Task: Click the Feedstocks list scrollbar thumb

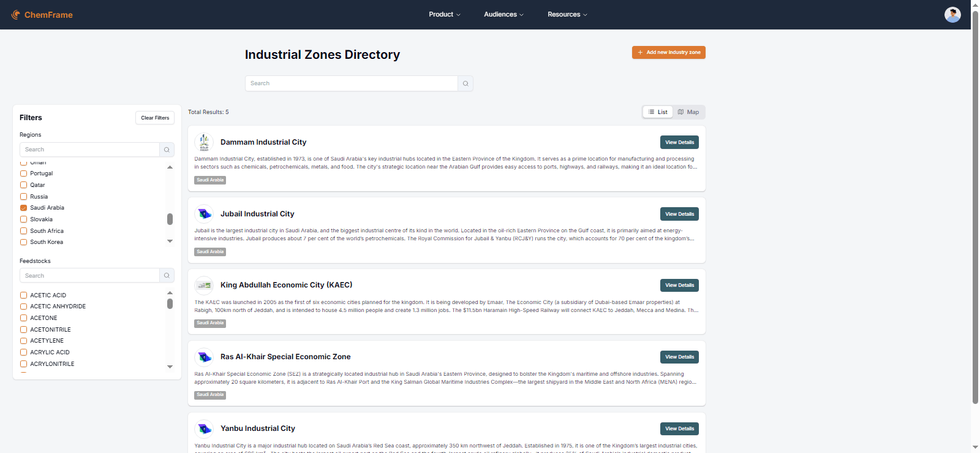Action: 170,303
